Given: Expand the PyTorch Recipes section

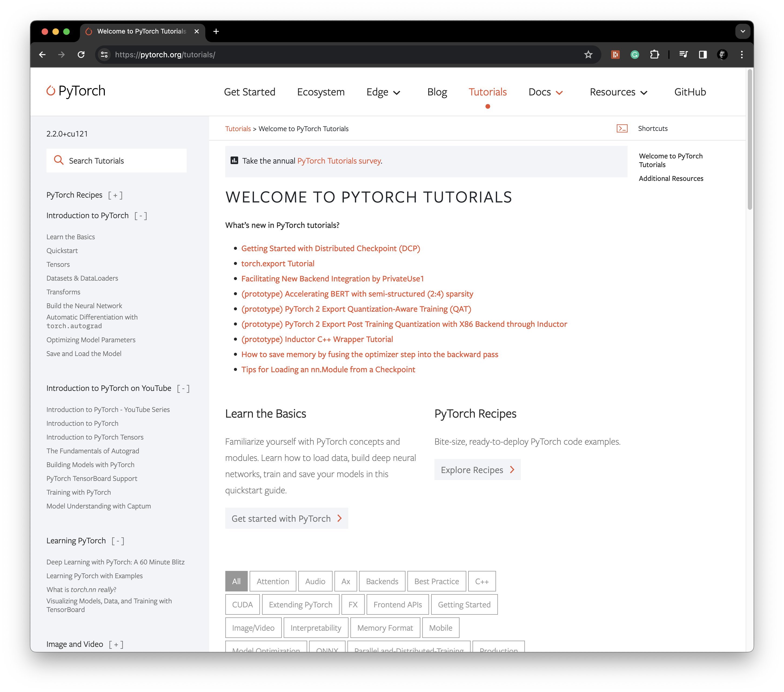Looking at the screenshot, I should click(115, 195).
